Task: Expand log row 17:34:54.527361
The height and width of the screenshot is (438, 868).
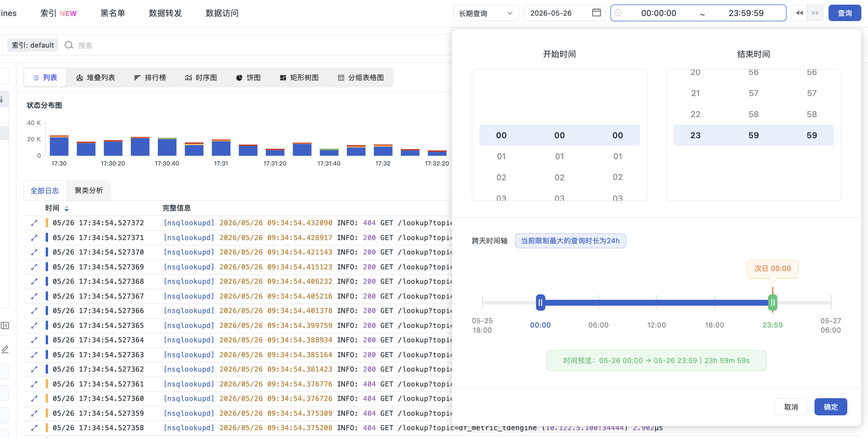Action: click(x=34, y=384)
